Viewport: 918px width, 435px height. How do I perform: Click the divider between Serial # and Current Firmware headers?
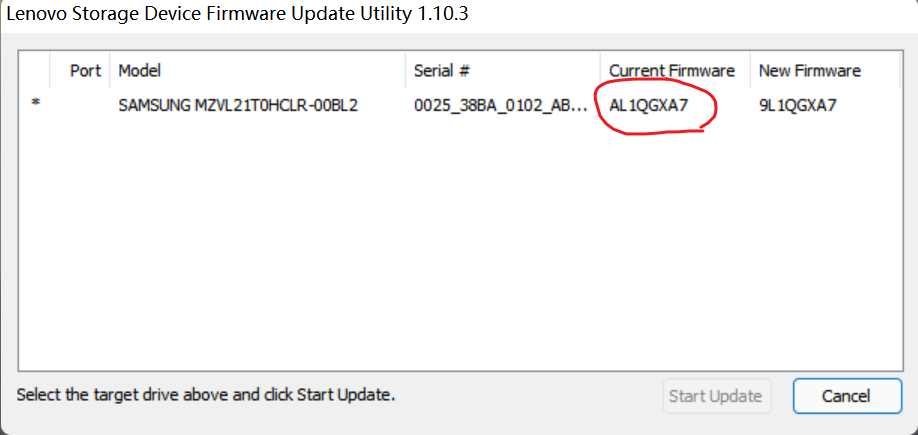click(x=601, y=71)
